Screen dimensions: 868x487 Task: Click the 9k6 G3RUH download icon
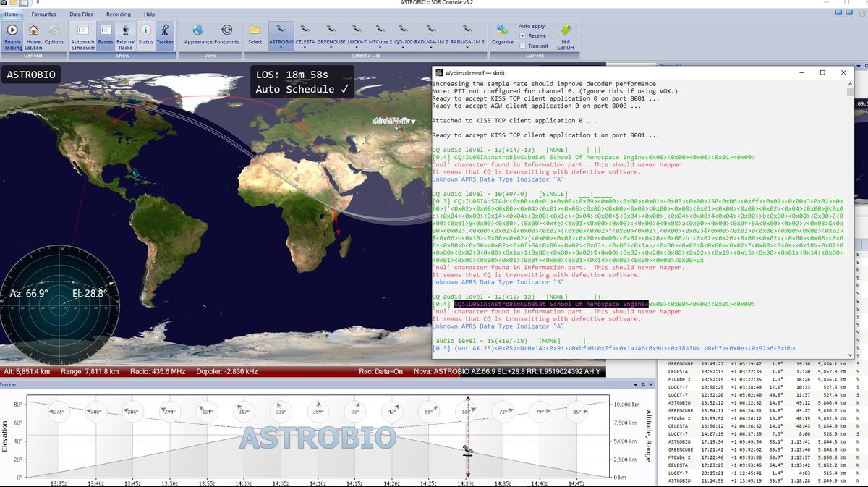point(566,30)
